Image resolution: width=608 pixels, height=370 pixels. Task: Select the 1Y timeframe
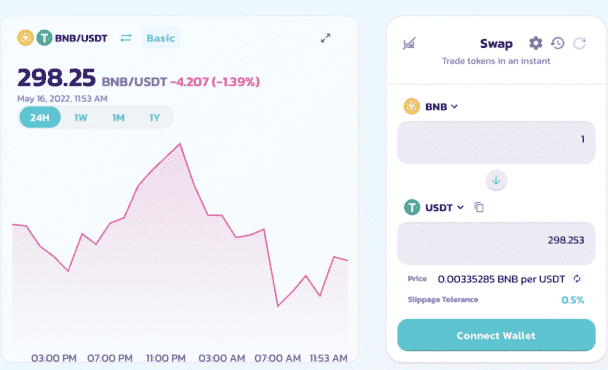[154, 118]
